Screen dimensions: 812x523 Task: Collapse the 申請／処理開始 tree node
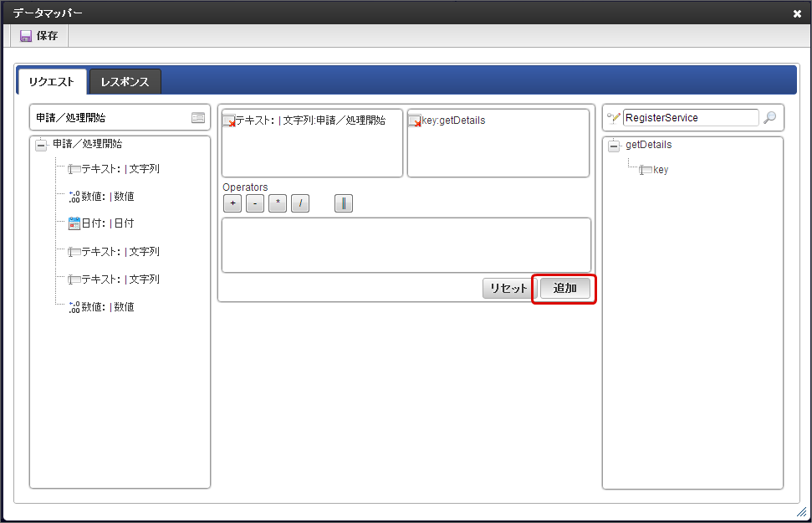coord(41,145)
